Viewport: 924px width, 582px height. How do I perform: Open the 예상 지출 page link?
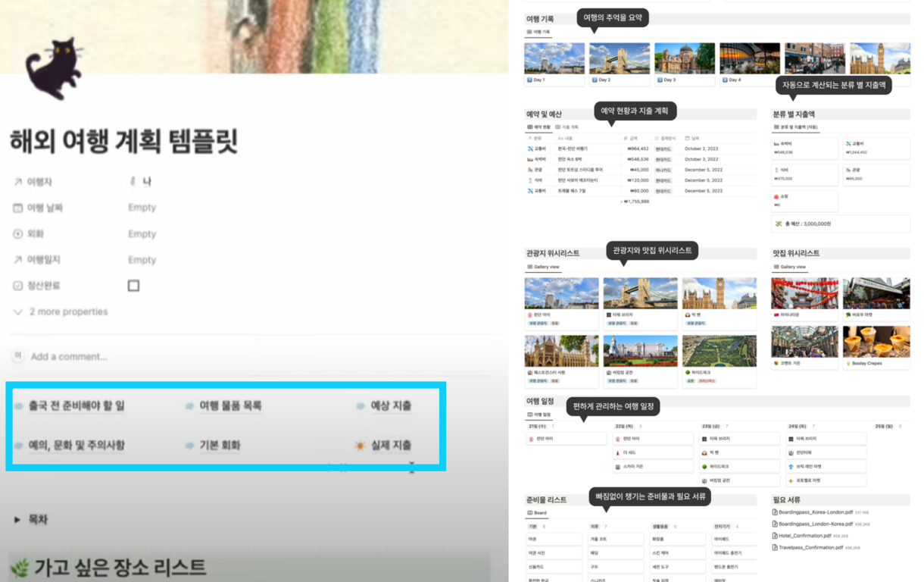tap(391, 406)
